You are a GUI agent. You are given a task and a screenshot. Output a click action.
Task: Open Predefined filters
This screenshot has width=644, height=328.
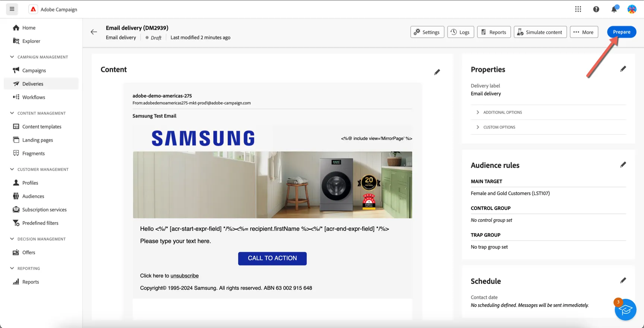click(x=41, y=223)
